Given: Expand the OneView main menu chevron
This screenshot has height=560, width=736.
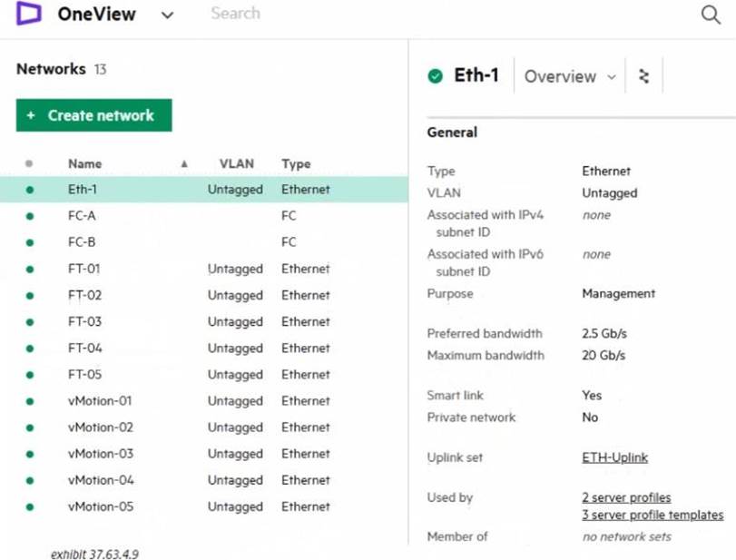Looking at the screenshot, I should pyautogui.click(x=167, y=15).
